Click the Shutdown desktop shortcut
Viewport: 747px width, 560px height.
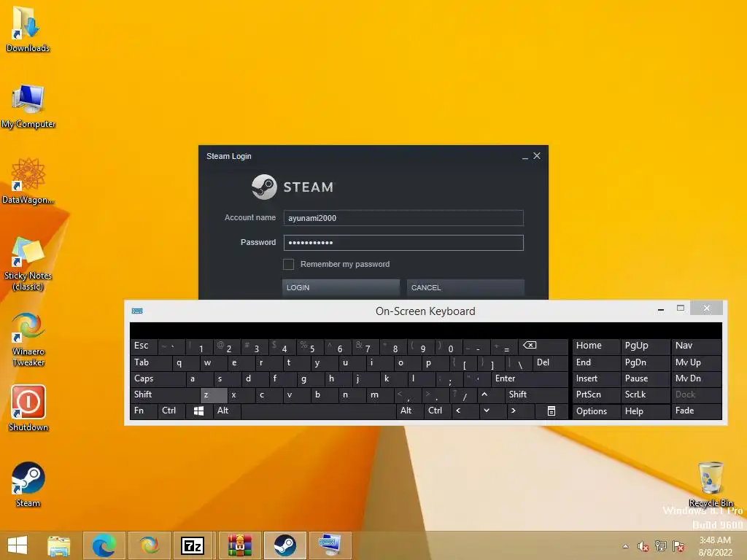[x=28, y=408]
